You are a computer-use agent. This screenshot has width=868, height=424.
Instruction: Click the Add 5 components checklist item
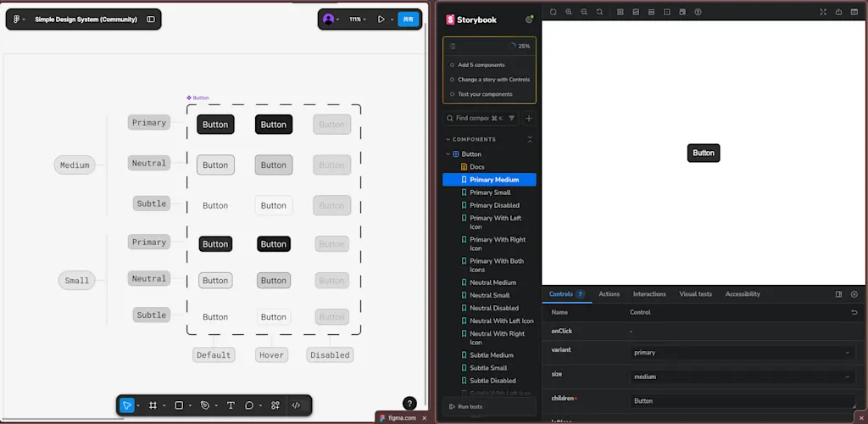(x=481, y=64)
